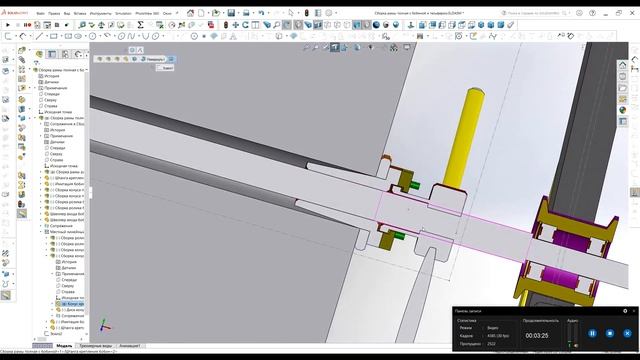Viewport: 640px width, 360px height.
Task: Click the Rebuild traffic light icon
Action: (x=307, y=13)
